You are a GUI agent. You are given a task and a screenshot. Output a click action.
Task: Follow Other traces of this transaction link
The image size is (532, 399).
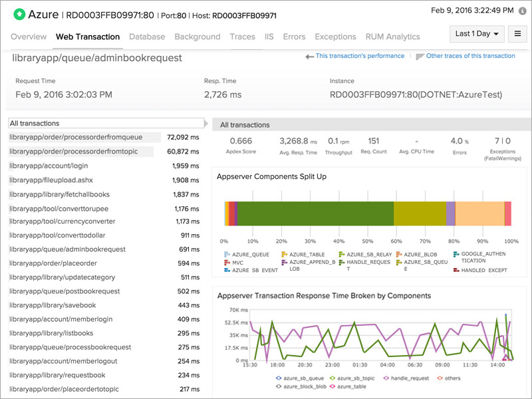pyautogui.click(x=470, y=57)
